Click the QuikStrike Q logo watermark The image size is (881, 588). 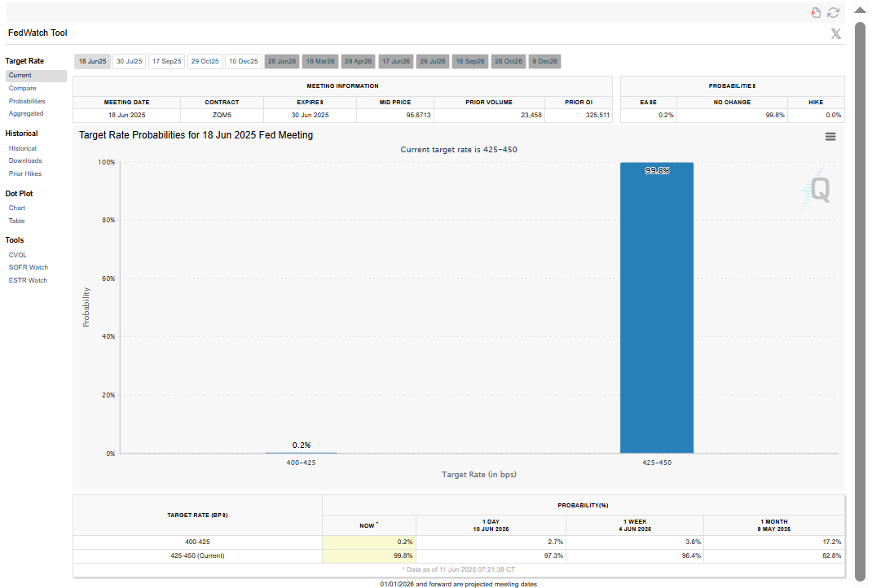pos(817,191)
